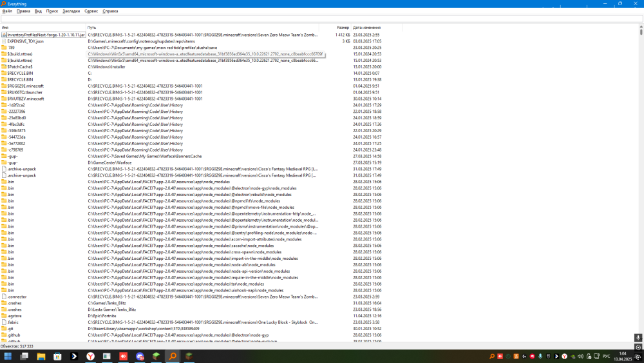Open the Правка menu

pyautogui.click(x=23, y=11)
